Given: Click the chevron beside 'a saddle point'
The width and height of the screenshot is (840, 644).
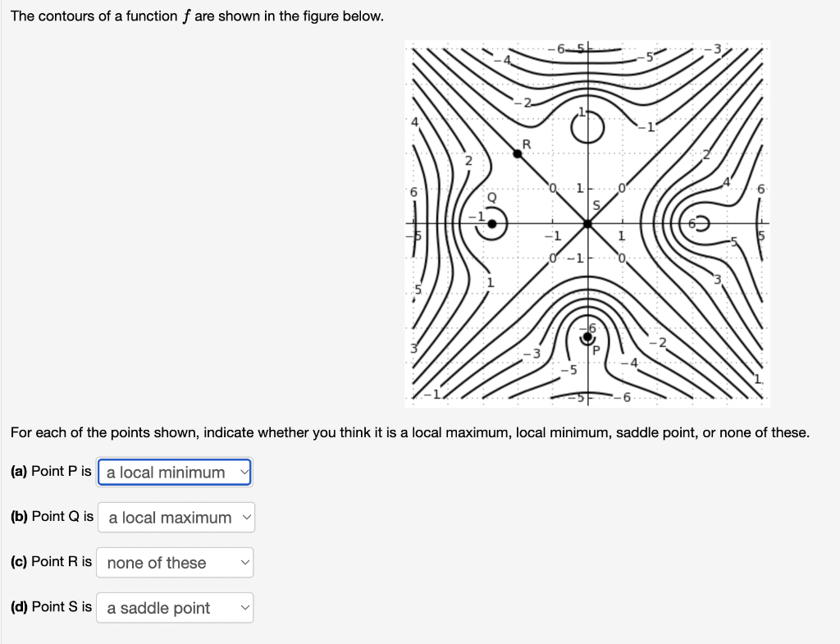Looking at the screenshot, I should tap(244, 607).
